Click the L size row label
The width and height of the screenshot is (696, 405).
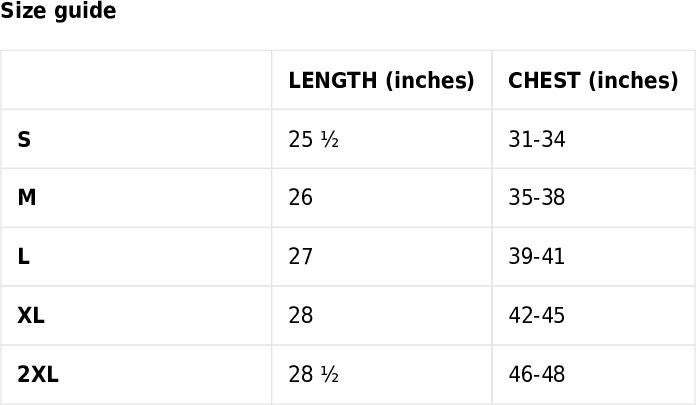point(23,256)
